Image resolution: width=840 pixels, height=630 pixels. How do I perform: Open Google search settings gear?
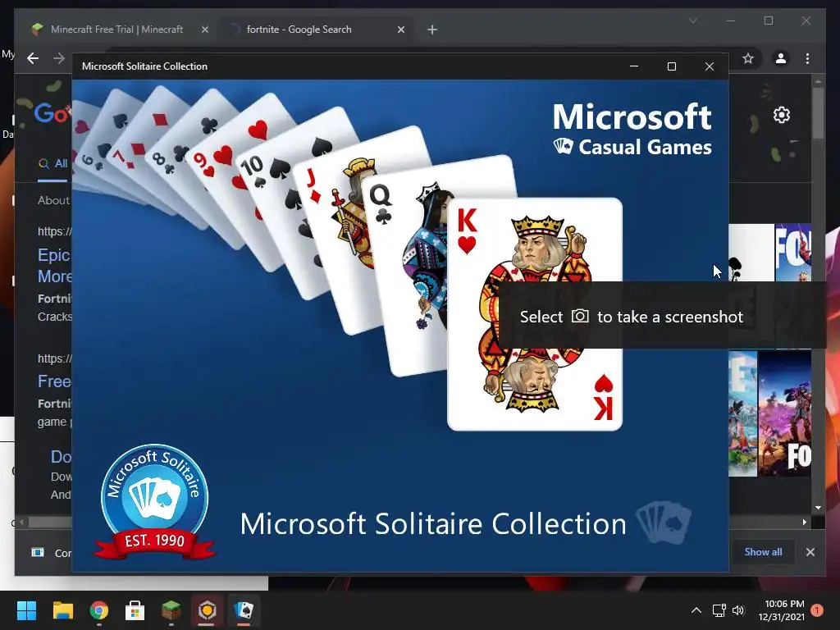[x=782, y=115]
